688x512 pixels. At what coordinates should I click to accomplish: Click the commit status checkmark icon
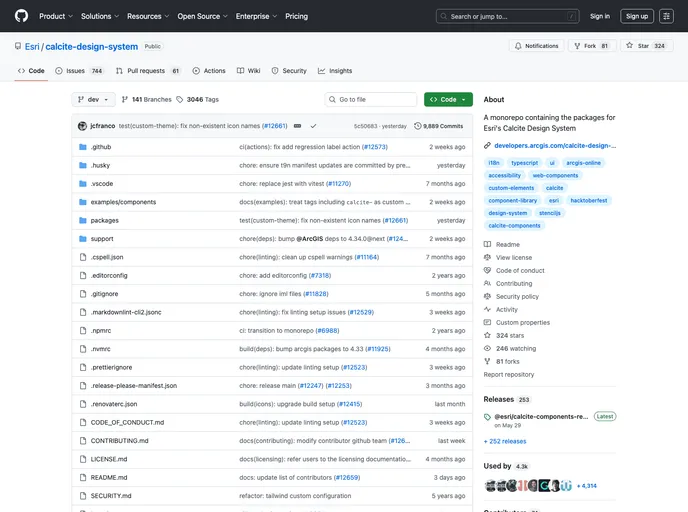313,126
